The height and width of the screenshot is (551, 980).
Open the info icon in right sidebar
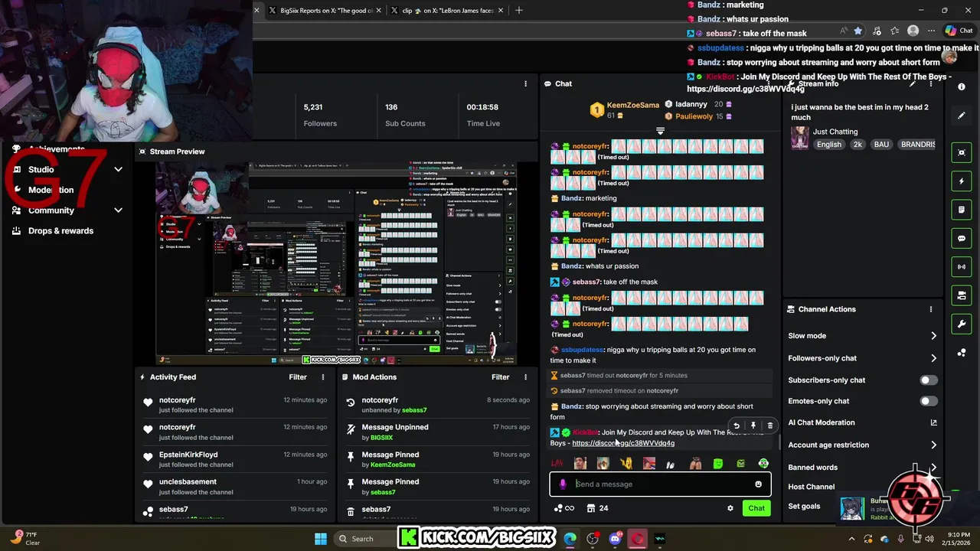pos(962,86)
